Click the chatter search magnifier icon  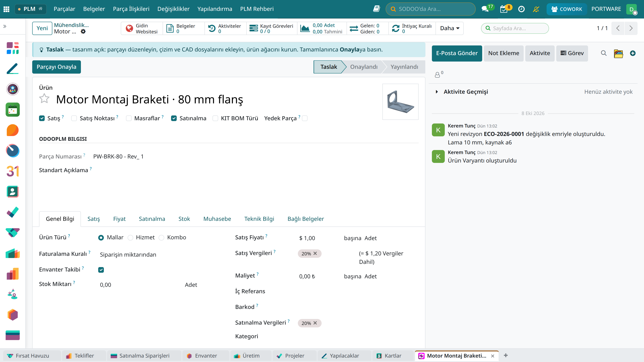coord(604,53)
